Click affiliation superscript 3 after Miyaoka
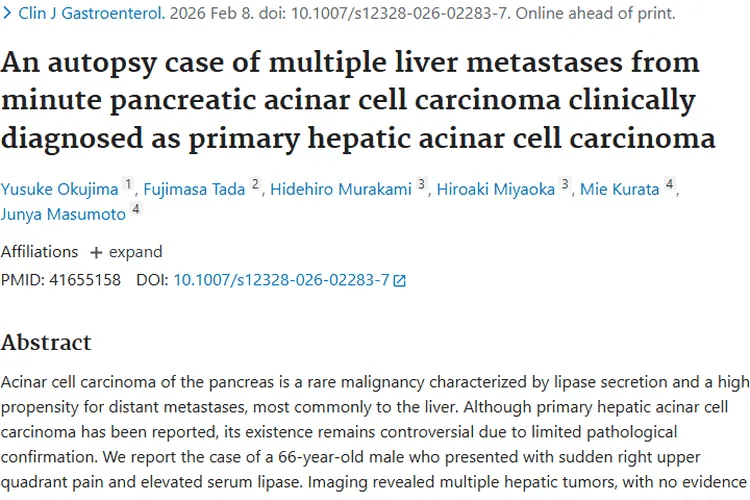Viewport: 750px width, 500px height. [x=565, y=184]
